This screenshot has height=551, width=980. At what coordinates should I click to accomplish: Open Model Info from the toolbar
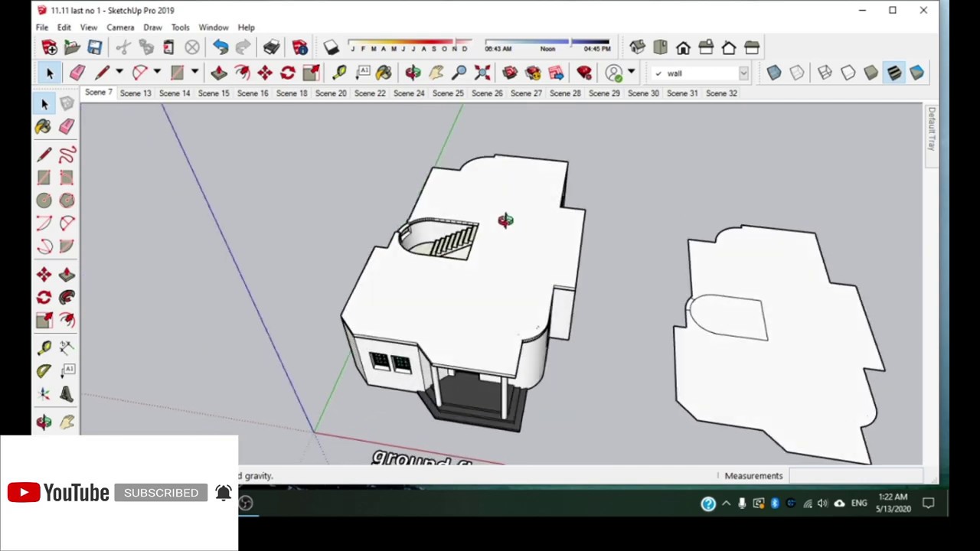click(299, 47)
